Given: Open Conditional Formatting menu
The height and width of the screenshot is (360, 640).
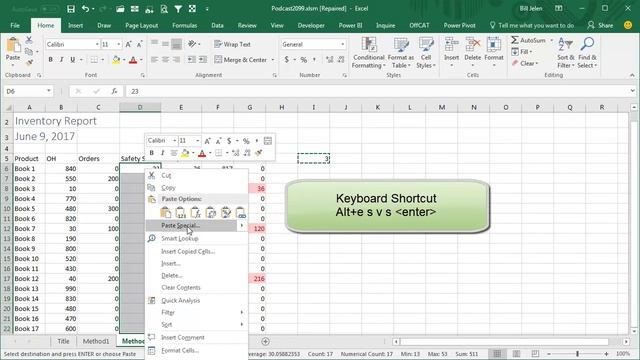Looking at the screenshot, I should 368,53.
